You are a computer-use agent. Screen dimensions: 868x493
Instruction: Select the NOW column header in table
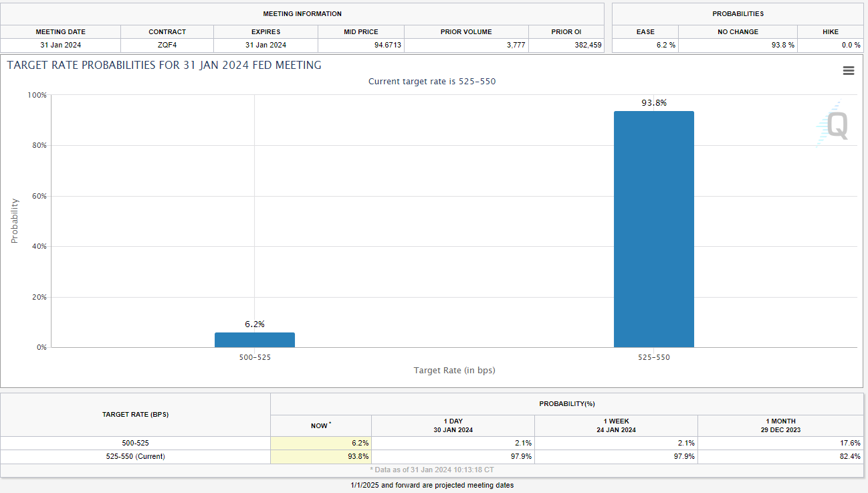pos(321,425)
